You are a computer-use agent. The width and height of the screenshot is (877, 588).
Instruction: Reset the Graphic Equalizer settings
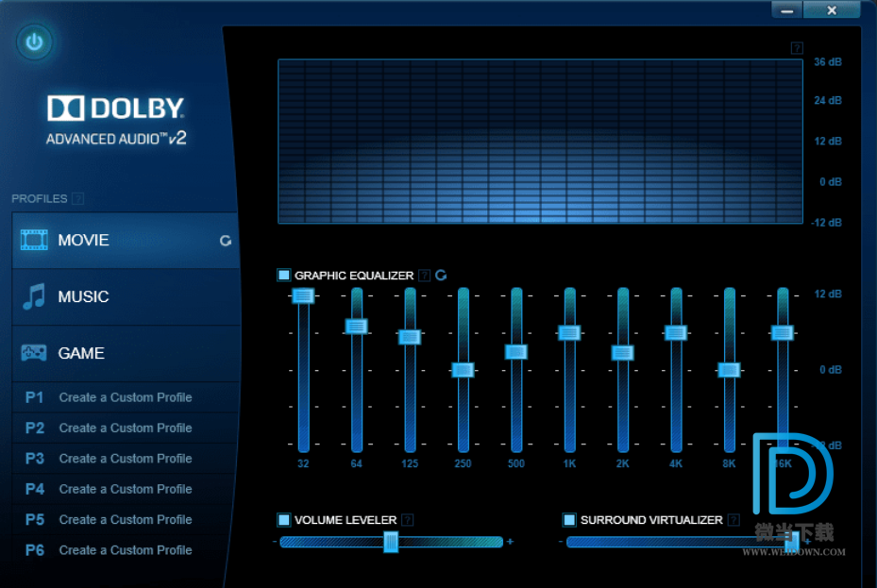point(441,275)
